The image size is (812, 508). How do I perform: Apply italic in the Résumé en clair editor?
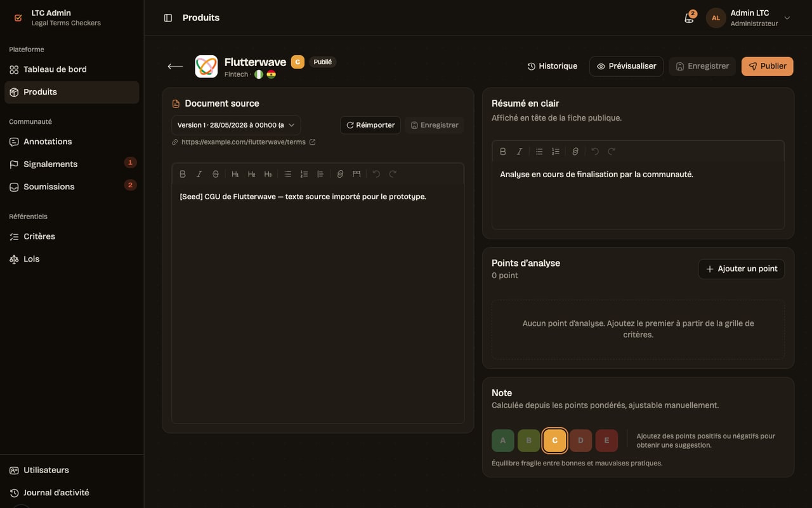point(520,152)
